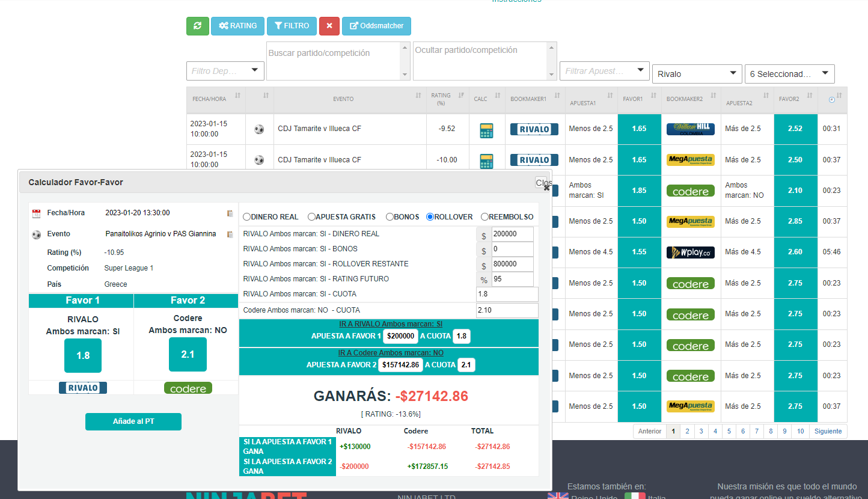Sort by RATING (%) column header
Image resolution: width=868 pixels, height=499 pixels.
(x=448, y=99)
